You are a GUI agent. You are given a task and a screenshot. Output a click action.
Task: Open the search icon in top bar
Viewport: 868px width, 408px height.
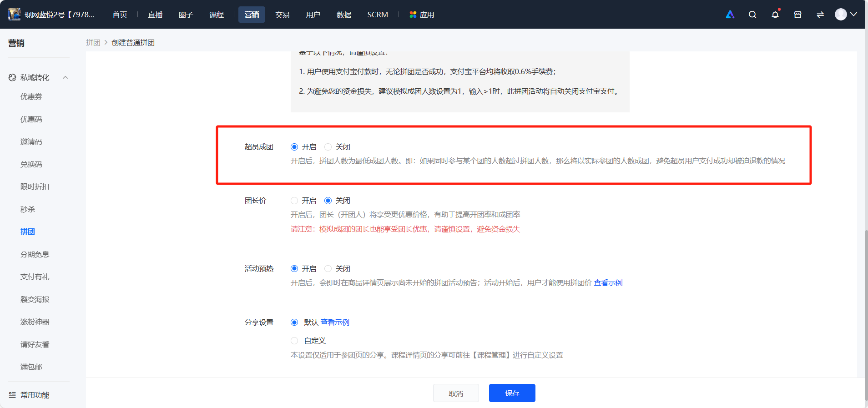tap(752, 15)
